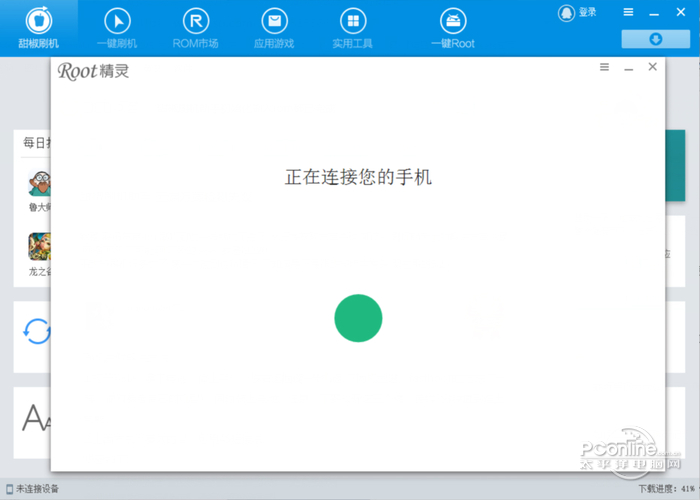
Task: Close the Root精灵 dialog
Action: [x=653, y=67]
